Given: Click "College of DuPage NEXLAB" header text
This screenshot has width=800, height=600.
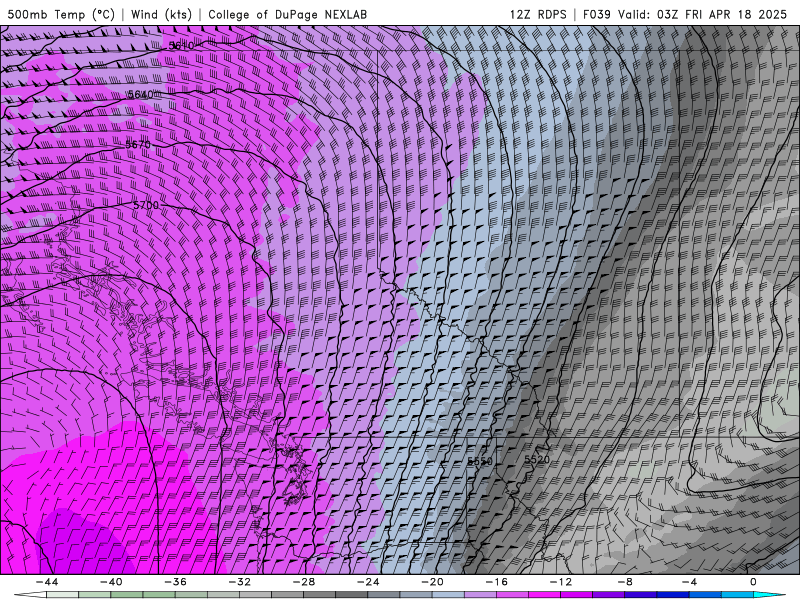Looking at the screenshot, I should [x=287, y=14].
